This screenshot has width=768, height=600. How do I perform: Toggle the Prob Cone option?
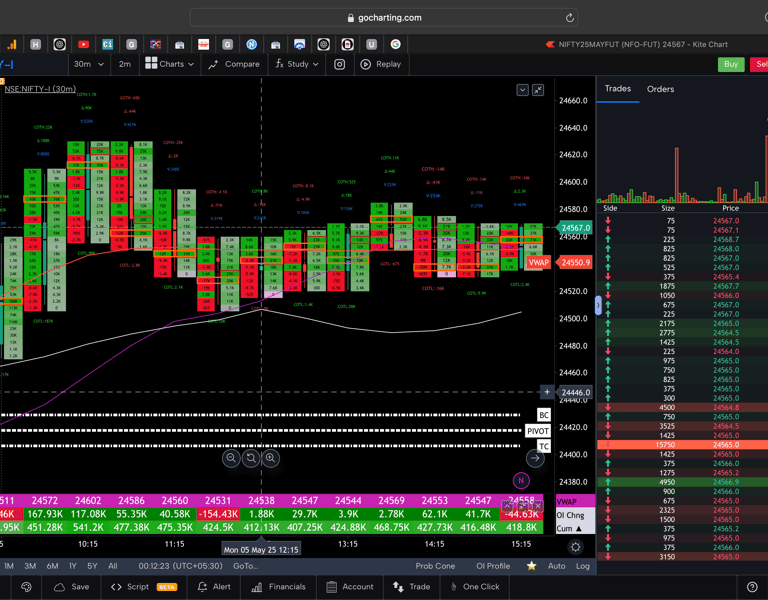(435, 566)
